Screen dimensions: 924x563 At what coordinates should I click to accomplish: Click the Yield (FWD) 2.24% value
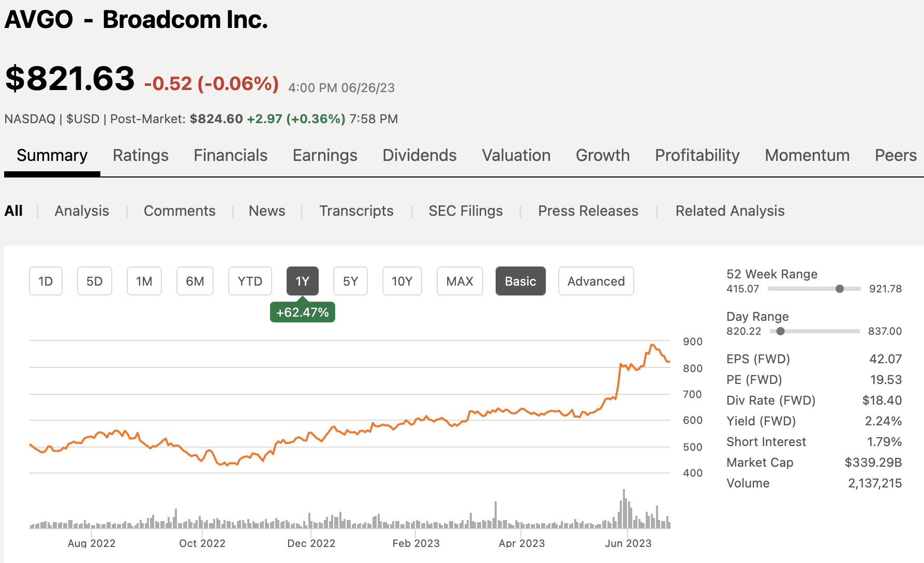[x=884, y=421]
